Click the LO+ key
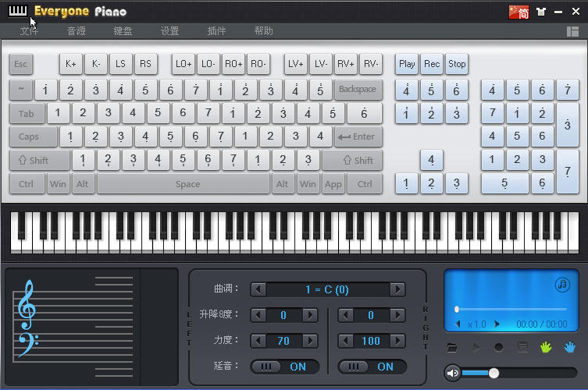This screenshot has height=390, width=588. tap(184, 64)
